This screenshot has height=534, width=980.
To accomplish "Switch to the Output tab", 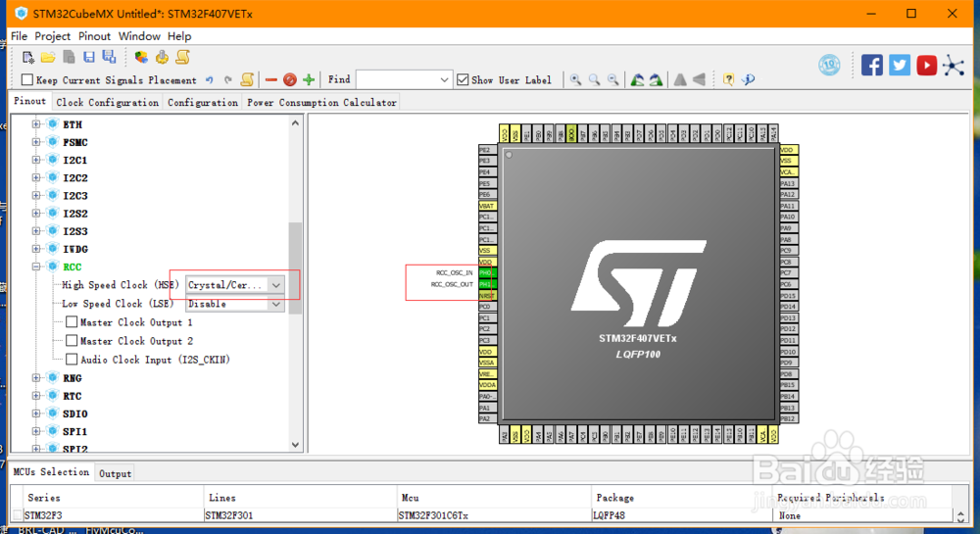I will [115, 473].
